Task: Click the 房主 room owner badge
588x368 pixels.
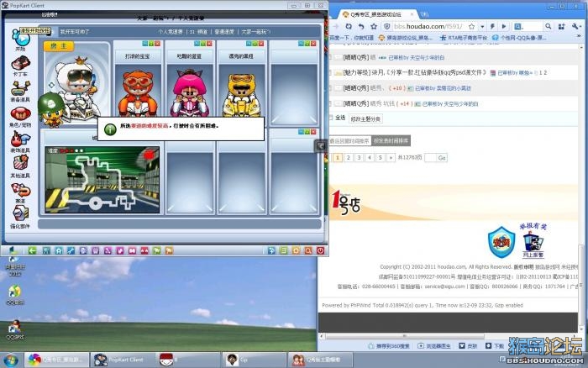Action: click(59, 46)
